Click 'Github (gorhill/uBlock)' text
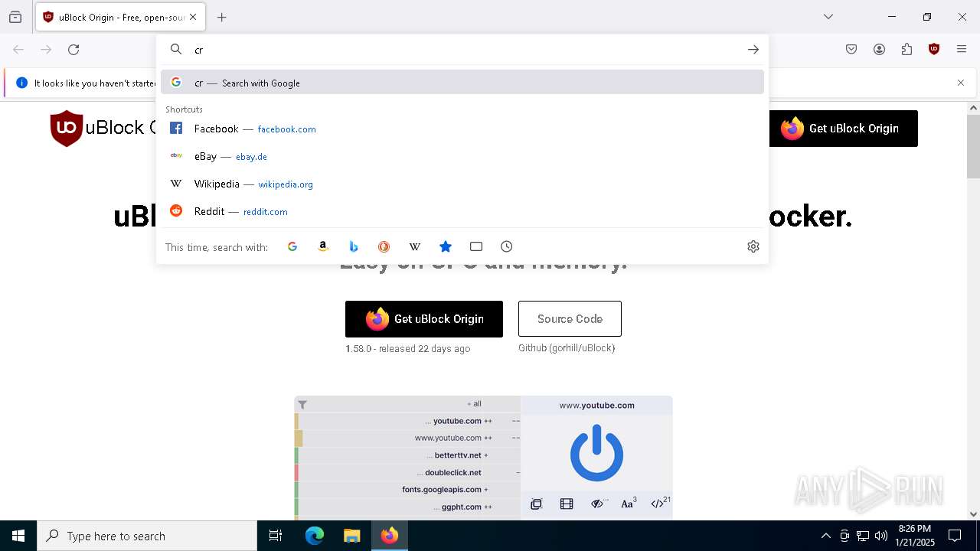This screenshot has height=551, width=980. (x=567, y=348)
